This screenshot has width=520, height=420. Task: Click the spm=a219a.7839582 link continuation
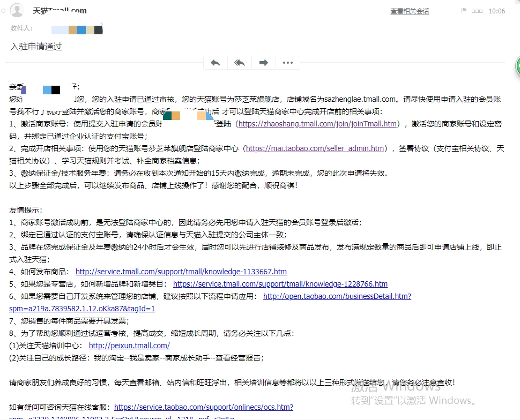pyautogui.click(x=82, y=309)
